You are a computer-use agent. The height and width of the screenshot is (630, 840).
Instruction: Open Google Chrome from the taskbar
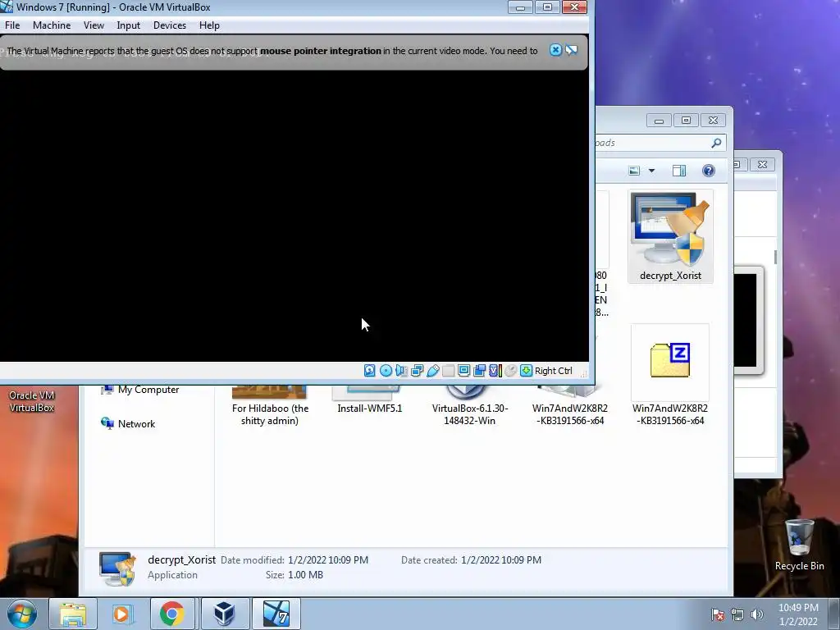[x=171, y=614]
